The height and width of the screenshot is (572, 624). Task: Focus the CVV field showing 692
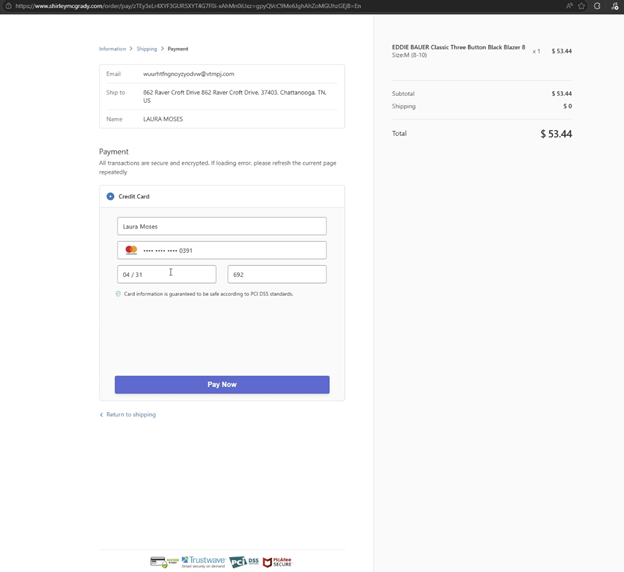coord(277,274)
